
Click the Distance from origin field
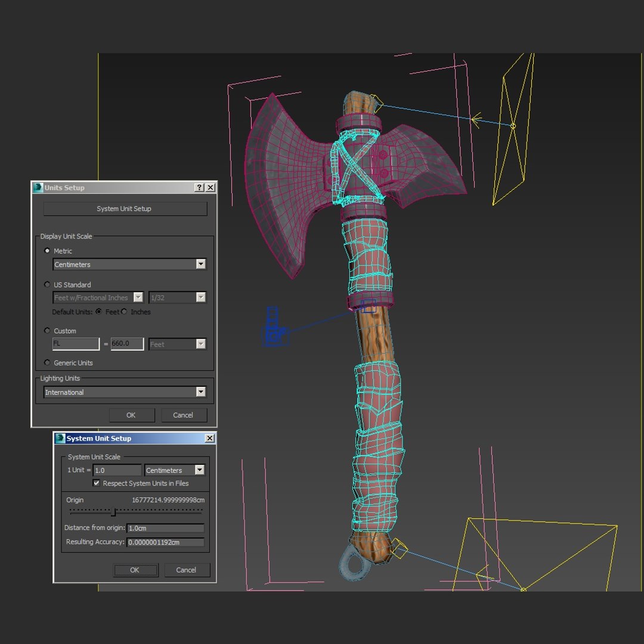[166, 528]
